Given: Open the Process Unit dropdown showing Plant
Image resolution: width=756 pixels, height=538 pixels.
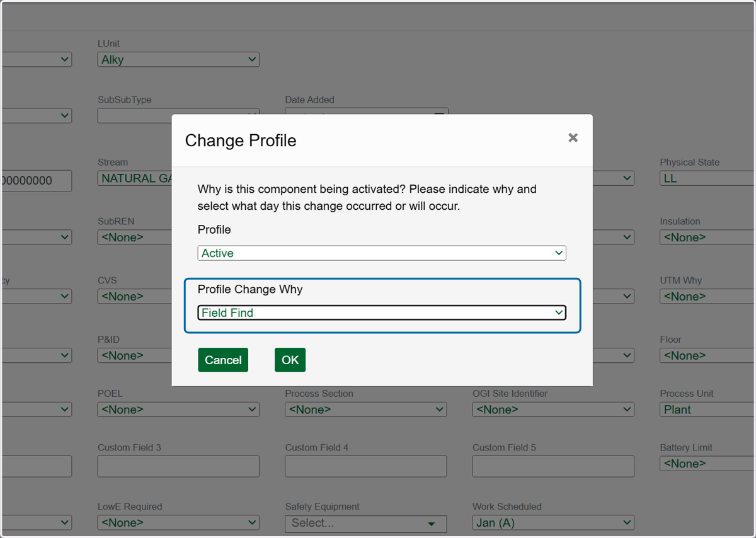Looking at the screenshot, I should point(707,409).
